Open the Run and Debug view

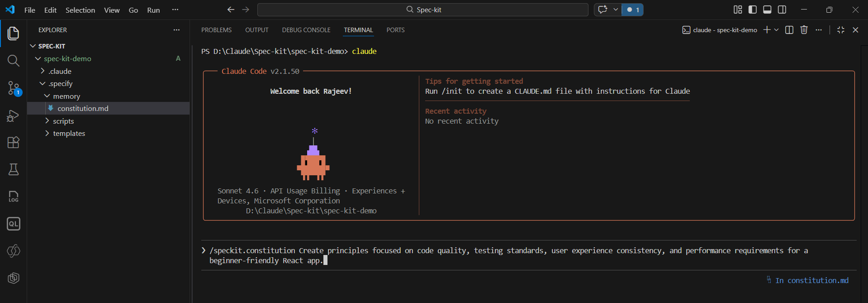(14, 115)
